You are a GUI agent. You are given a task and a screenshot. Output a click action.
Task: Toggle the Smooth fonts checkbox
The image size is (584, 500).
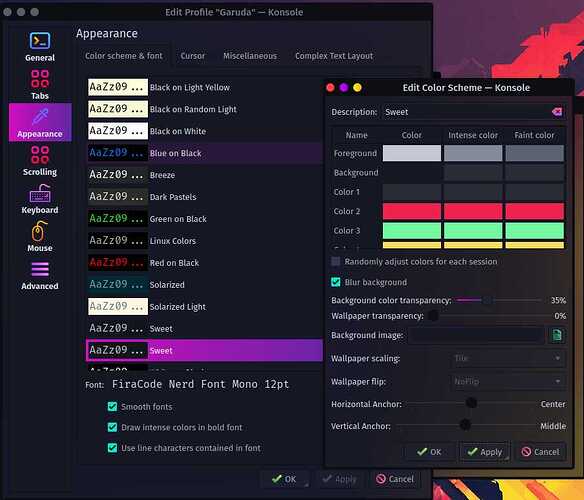(112, 406)
